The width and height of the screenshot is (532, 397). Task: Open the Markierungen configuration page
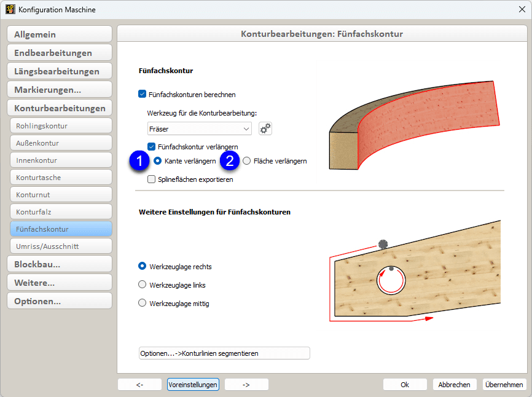click(x=59, y=88)
